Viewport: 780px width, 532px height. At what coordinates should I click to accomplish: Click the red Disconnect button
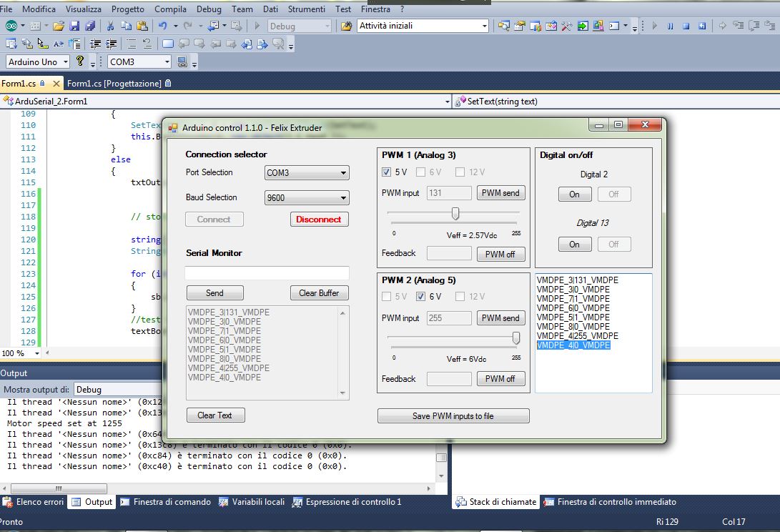point(319,220)
